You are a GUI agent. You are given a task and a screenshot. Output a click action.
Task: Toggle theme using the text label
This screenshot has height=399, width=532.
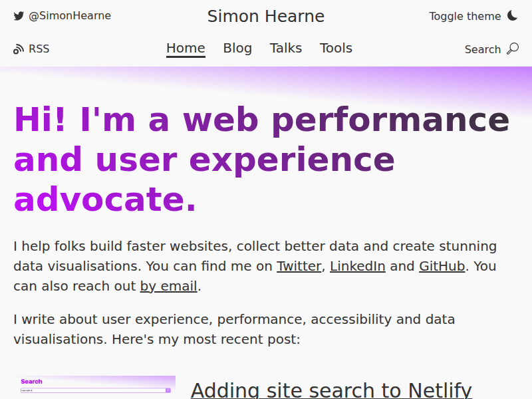click(465, 16)
